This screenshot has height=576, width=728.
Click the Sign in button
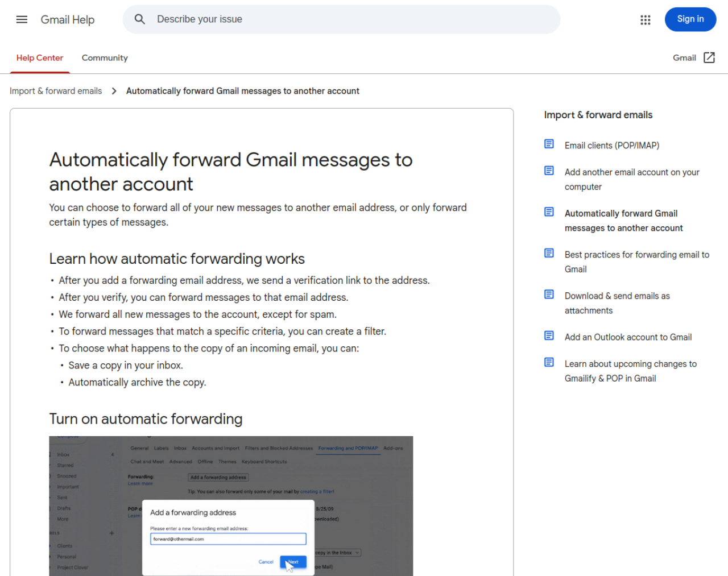pyautogui.click(x=690, y=19)
